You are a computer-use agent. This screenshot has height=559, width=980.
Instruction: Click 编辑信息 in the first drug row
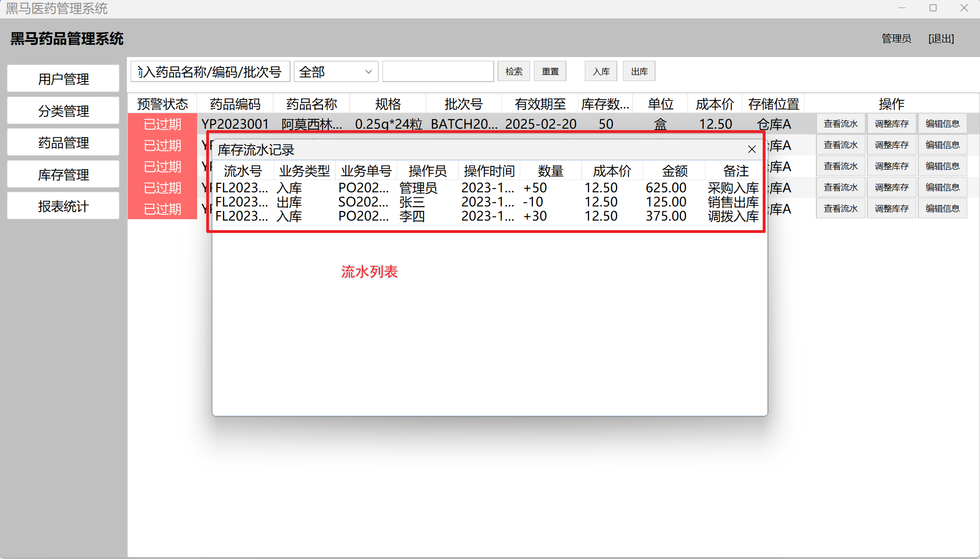(942, 123)
